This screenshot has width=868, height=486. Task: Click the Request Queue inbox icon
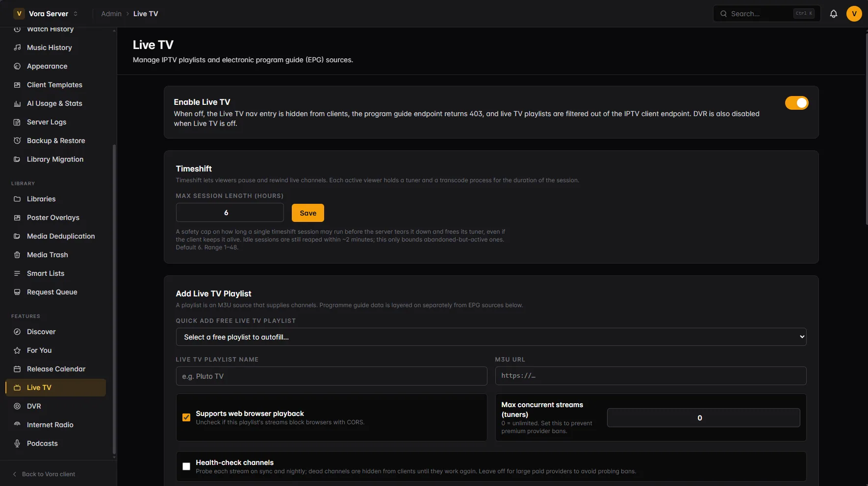point(17,292)
